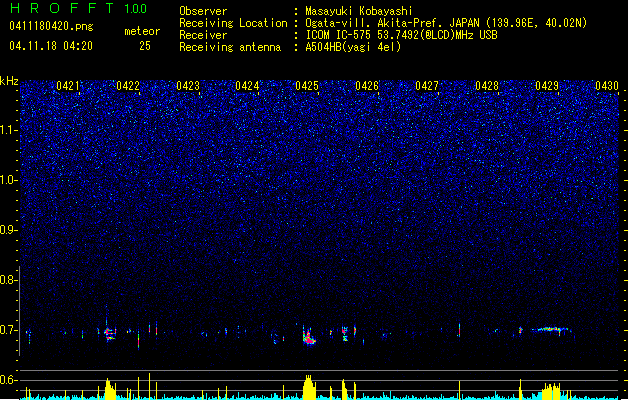Screen dimensions: 629x400
Task: Click the 0424 time marker
Action: (247, 86)
